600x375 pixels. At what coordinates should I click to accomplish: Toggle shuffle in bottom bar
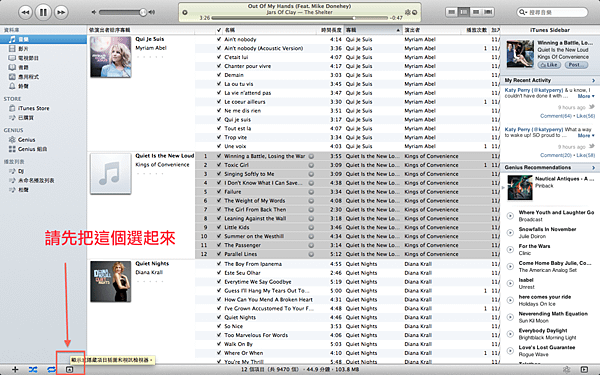point(33,369)
